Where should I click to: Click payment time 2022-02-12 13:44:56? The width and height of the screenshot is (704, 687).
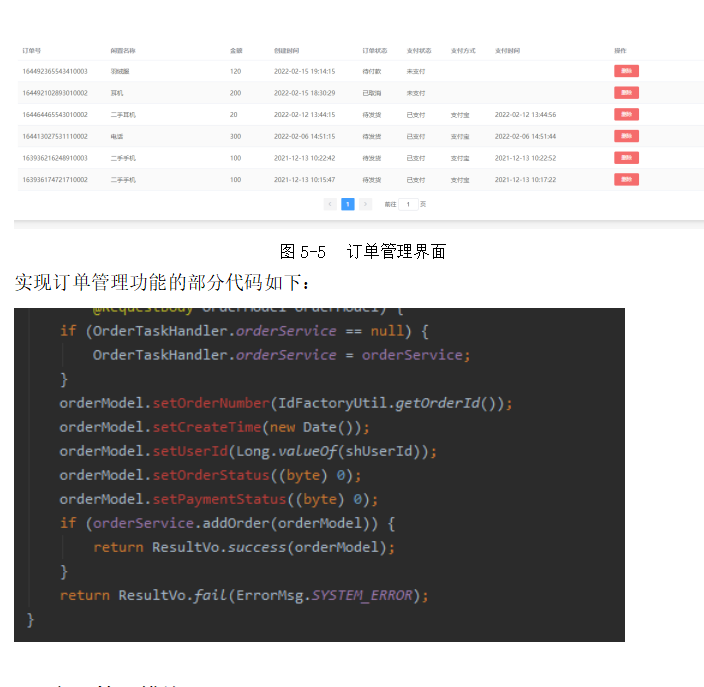pyautogui.click(x=525, y=114)
